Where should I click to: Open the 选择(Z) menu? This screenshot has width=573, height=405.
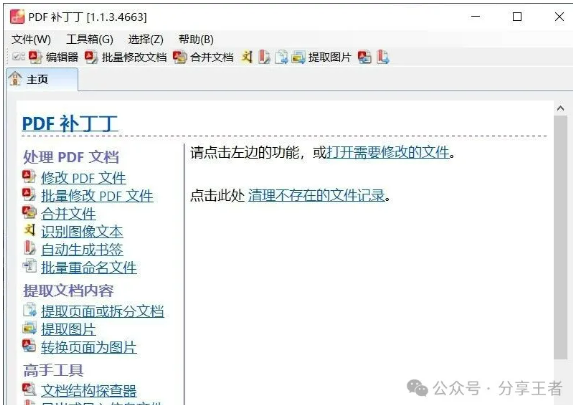point(146,39)
